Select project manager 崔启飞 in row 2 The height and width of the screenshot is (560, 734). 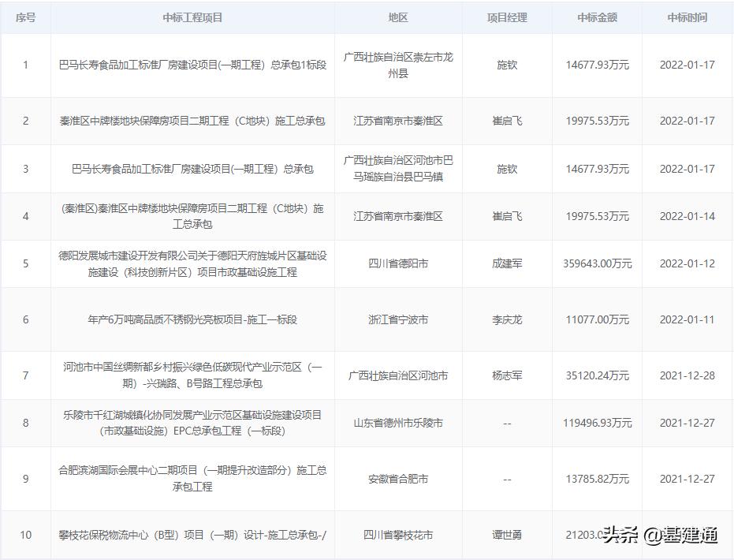[507, 121]
